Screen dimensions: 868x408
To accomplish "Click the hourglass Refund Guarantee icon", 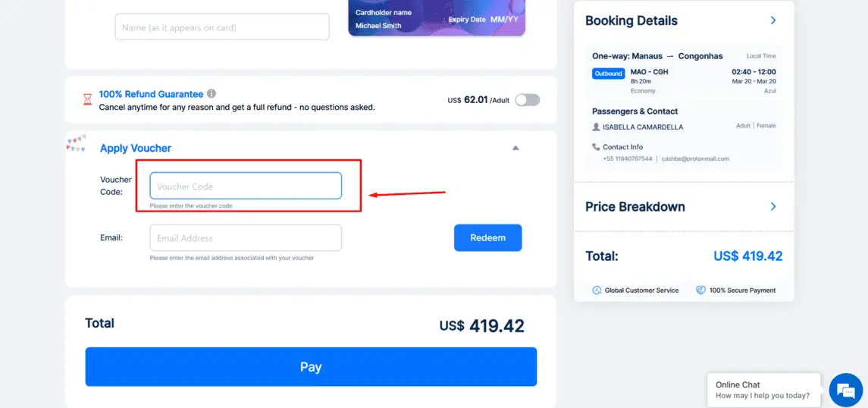I will point(87,99).
